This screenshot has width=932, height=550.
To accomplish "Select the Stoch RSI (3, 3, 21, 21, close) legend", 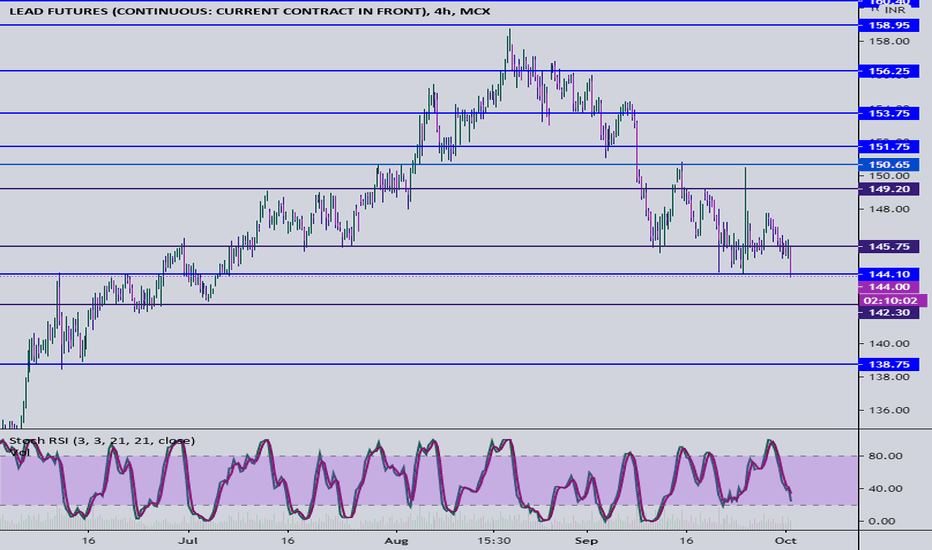I will [x=102, y=441].
